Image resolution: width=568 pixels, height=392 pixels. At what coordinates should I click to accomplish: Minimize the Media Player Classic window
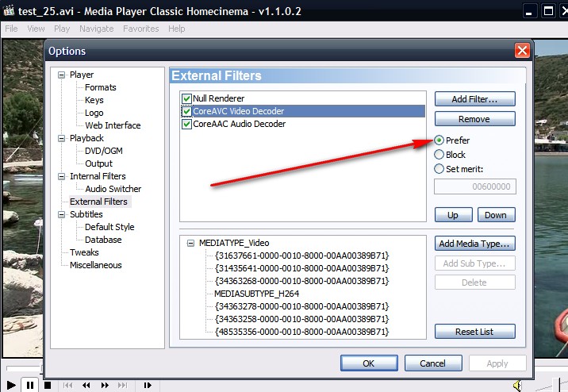529,11
